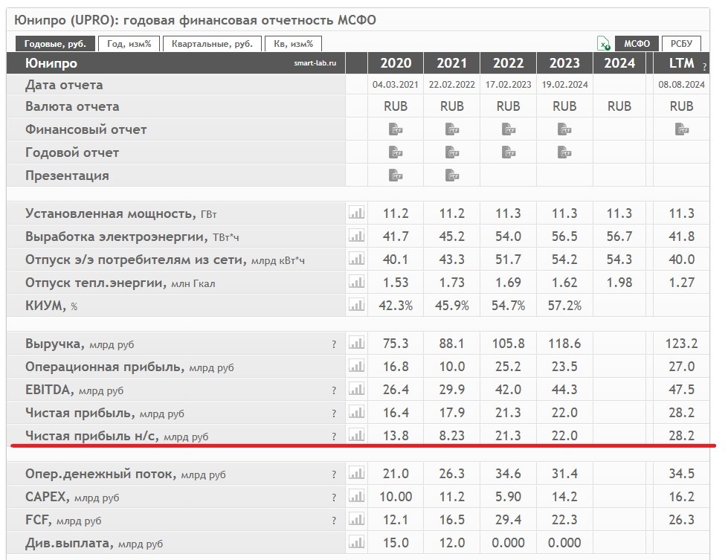The image size is (728, 560).
Task: Show chart for Отпуск э/э потребителям row
Action: [x=356, y=259]
